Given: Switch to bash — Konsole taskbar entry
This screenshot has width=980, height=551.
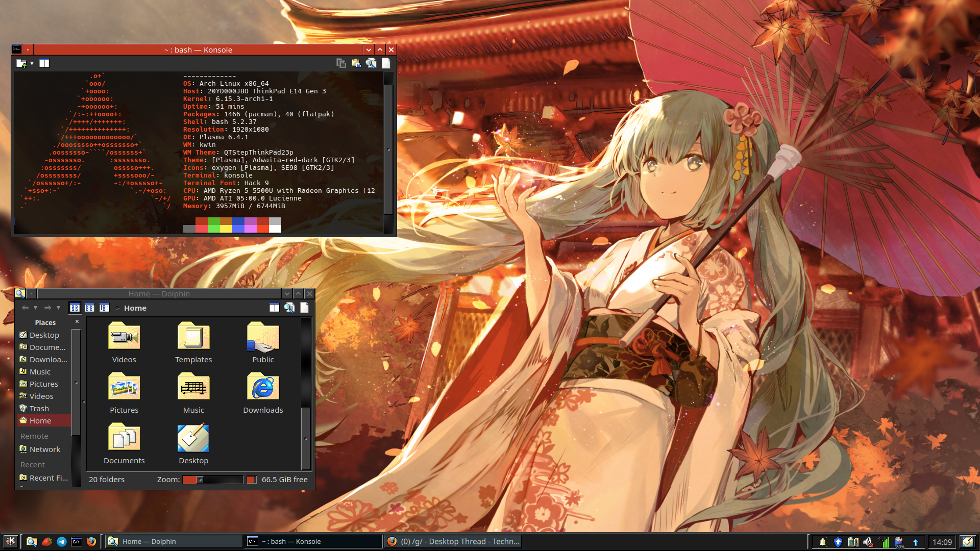Looking at the screenshot, I should [x=313, y=541].
